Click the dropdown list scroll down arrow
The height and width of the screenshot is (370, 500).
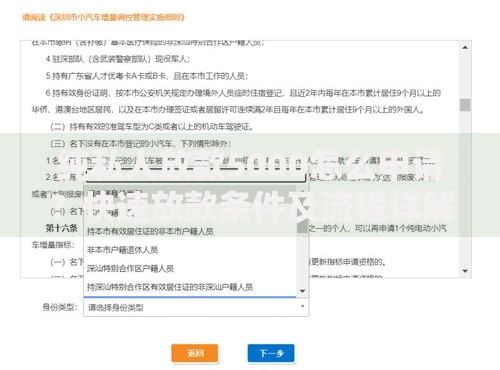tap(303, 291)
